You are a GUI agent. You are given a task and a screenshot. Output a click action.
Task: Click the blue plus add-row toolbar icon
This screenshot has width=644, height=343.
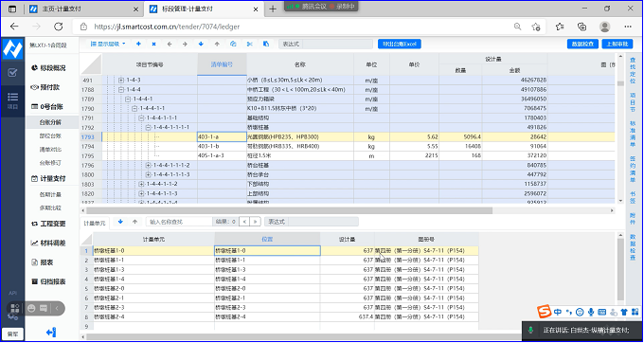point(138,44)
